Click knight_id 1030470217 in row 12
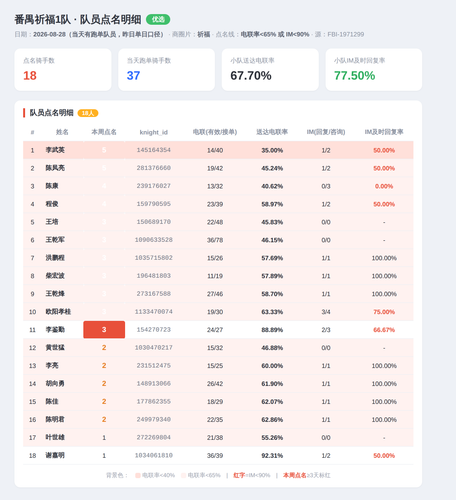The width and height of the screenshot is (456, 500). click(154, 348)
